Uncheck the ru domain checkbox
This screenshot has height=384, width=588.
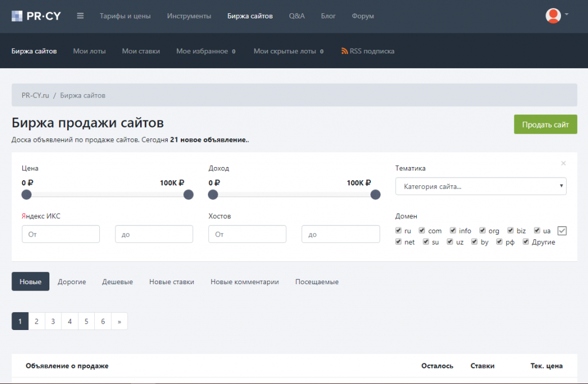click(x=399, y=230)
